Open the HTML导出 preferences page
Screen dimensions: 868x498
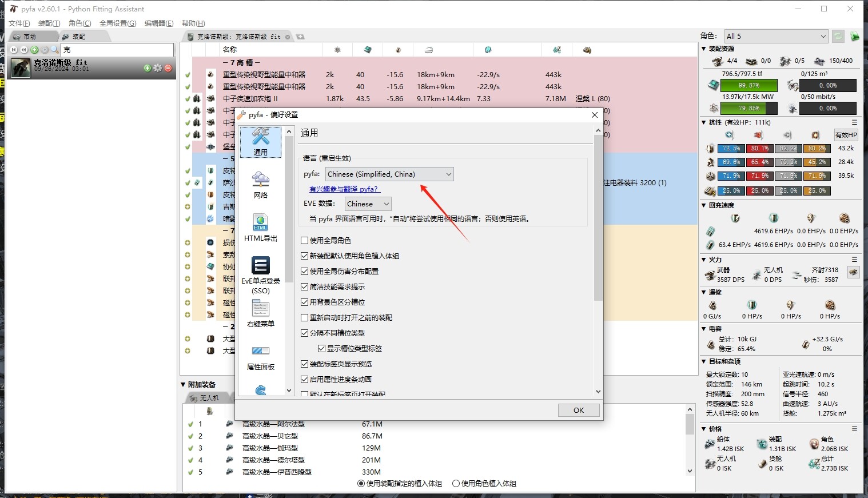261,228
